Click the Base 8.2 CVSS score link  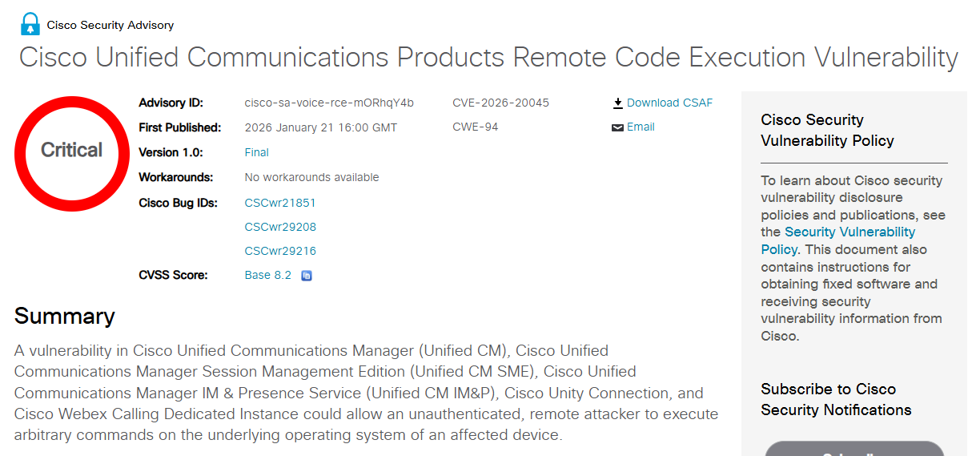268,275
